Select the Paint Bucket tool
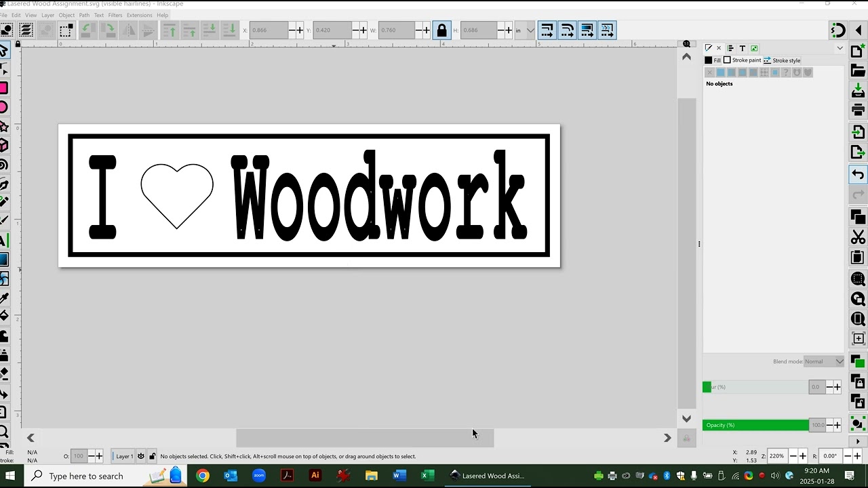 tap(4, 316)
